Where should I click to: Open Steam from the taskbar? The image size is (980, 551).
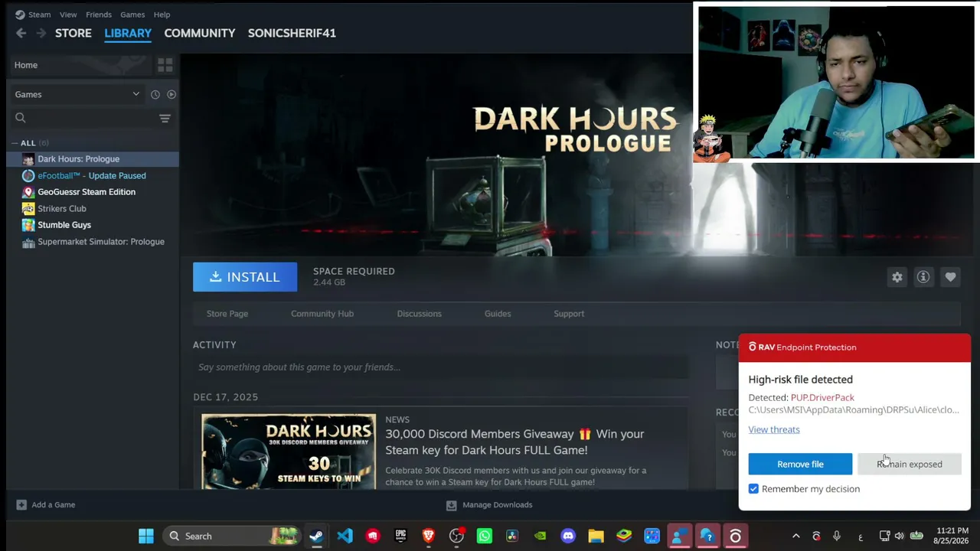point(316,536)
